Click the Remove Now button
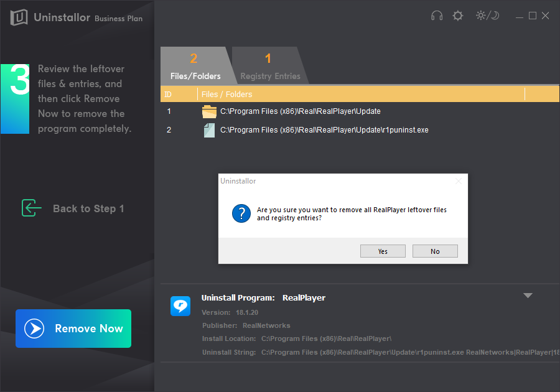This screenshot has height=392, width=560. tap(73, 329)
